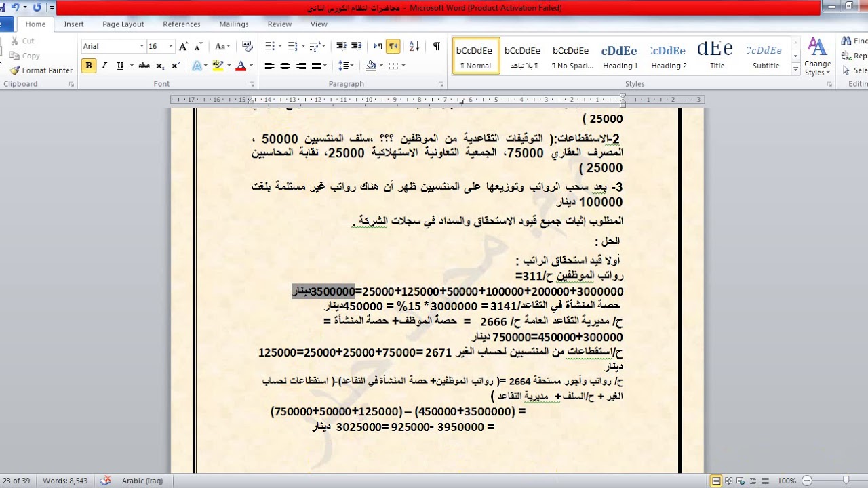Image resolution: width=868 pixels, height=488 pixels.
Task: Switch to the Review tab
Action: click(x=279, y=24)
